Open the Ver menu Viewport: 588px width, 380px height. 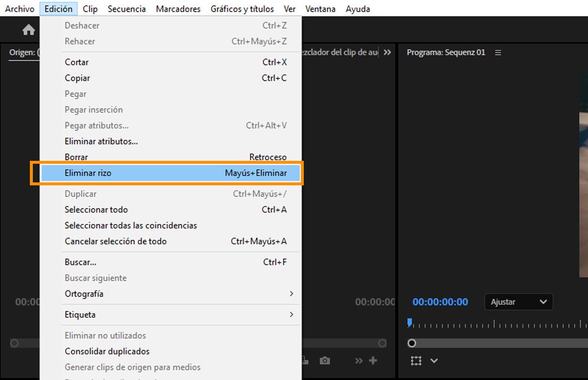[290, 9]
